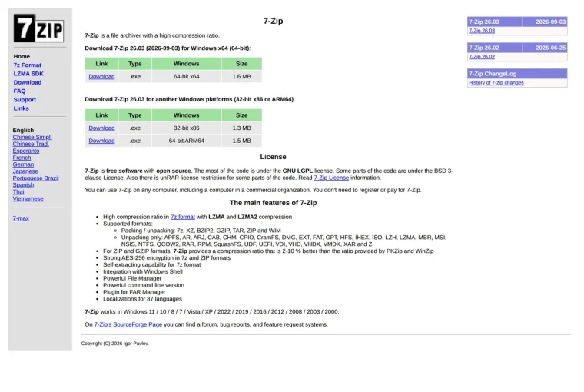Click the main features of 7-Zip heading
This screenshot has width=584, height=392.
tap(273, 203)
